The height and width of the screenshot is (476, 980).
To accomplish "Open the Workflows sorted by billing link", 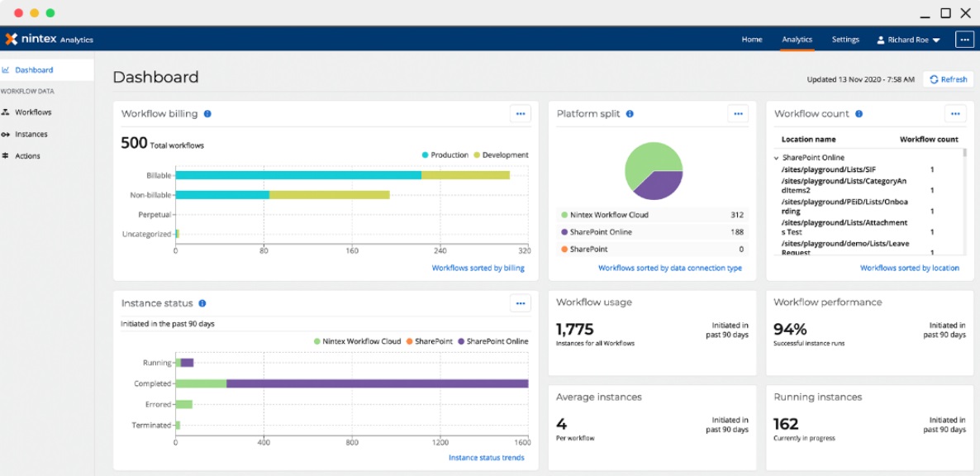I will [x=478, y=268].
